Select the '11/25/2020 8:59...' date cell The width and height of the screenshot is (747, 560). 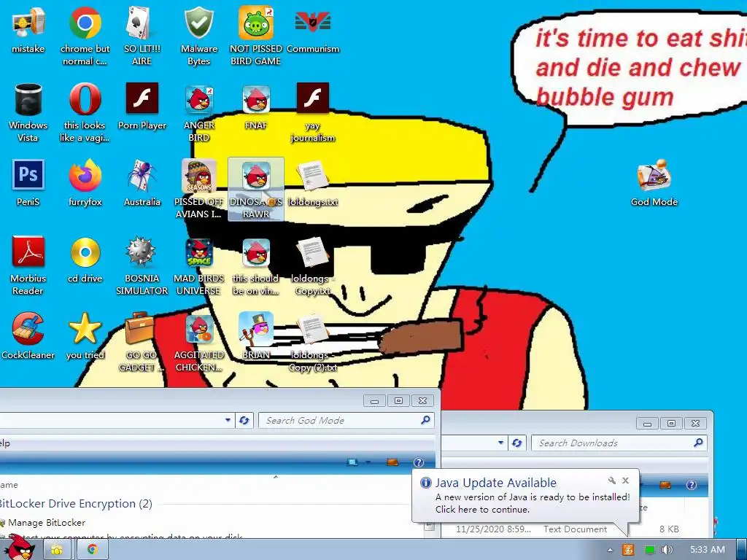[x=493, y=529]
